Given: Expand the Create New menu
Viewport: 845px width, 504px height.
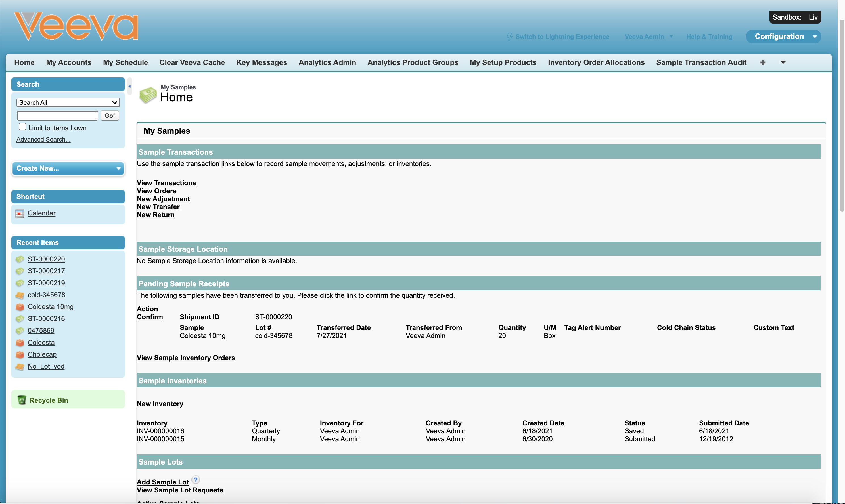Looking at the screenshot, I should [68, 169].
